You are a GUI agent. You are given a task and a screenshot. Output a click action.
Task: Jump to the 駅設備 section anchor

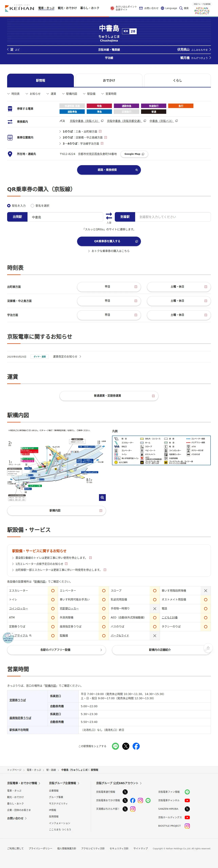tap(89, 94)
